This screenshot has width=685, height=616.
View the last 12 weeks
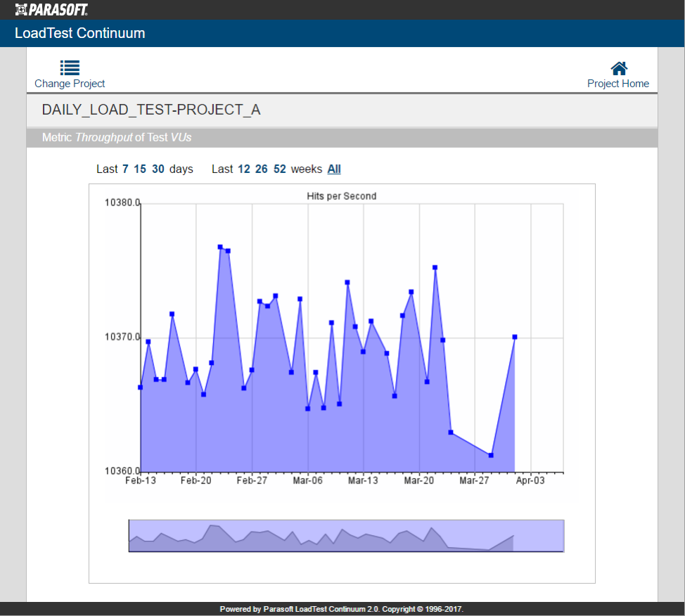pos(244,169)
